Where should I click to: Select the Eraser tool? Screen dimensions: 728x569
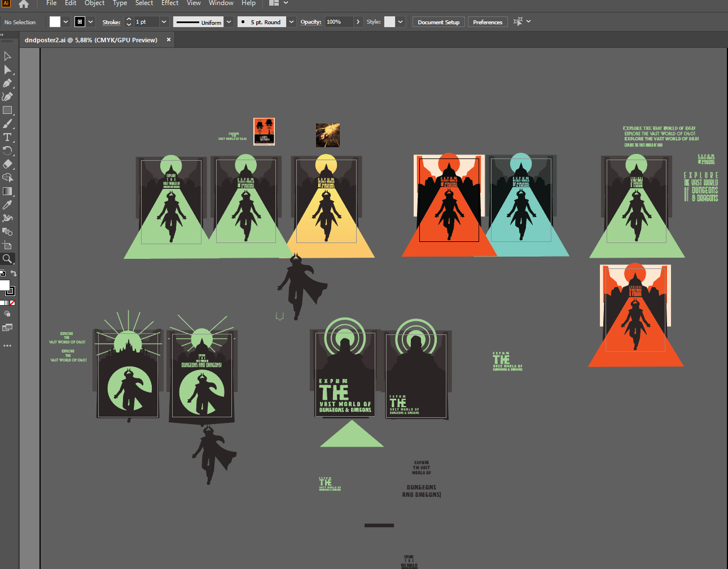tap(7, 164)
